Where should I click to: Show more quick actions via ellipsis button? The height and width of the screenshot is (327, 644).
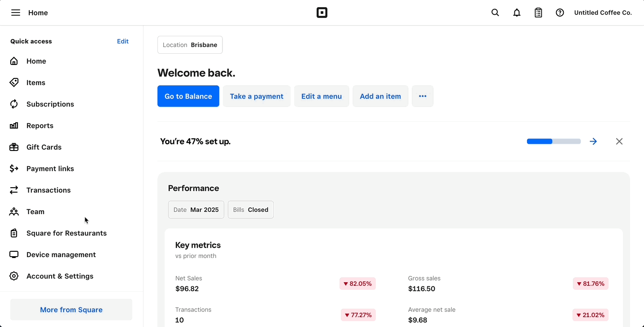coord(422,96)
